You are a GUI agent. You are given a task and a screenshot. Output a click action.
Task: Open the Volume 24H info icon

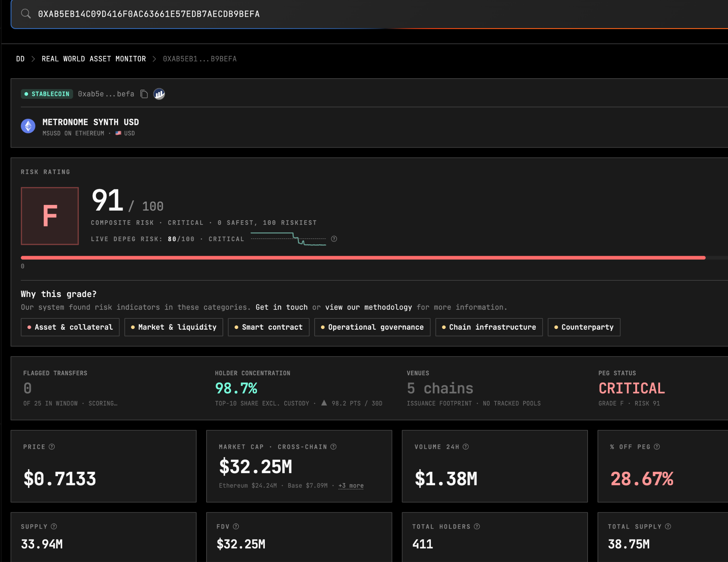(x=466, y=447)
